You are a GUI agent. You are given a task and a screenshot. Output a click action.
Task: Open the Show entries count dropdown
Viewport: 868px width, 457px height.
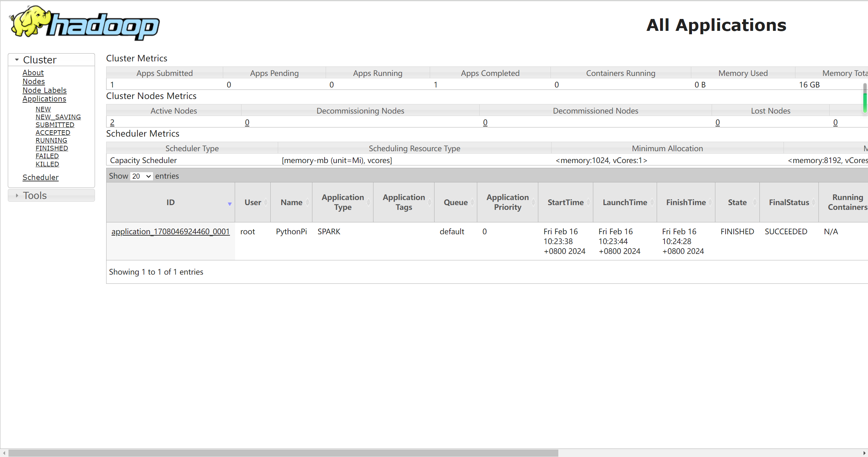[x=141, y=176]
